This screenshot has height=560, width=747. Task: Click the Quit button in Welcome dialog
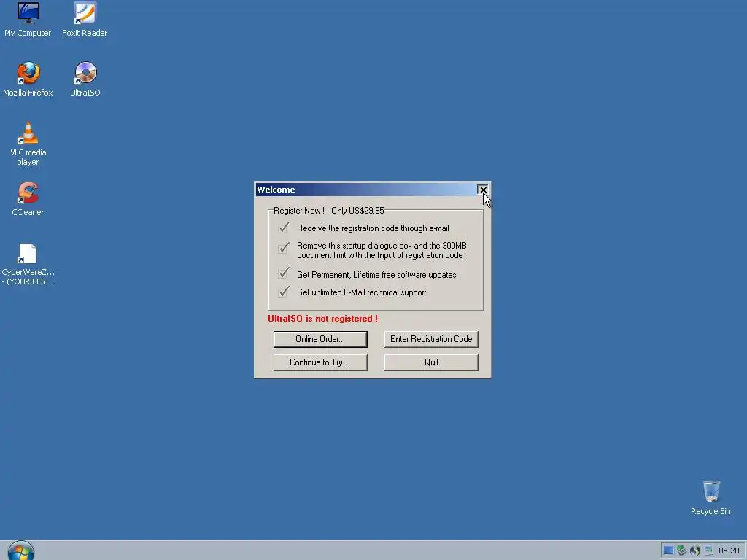pyautogui.click(x=431, y=362)
